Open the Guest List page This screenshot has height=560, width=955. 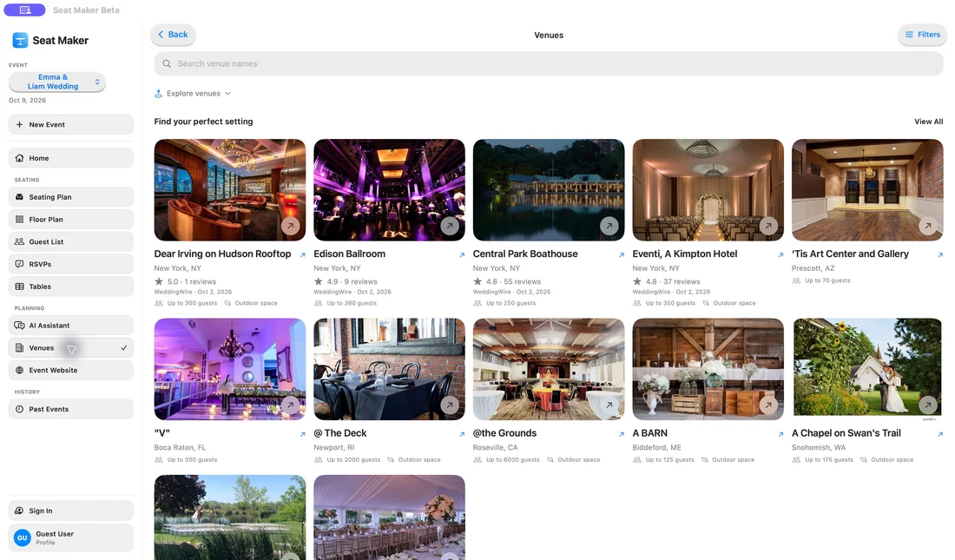tap(70, 242)
